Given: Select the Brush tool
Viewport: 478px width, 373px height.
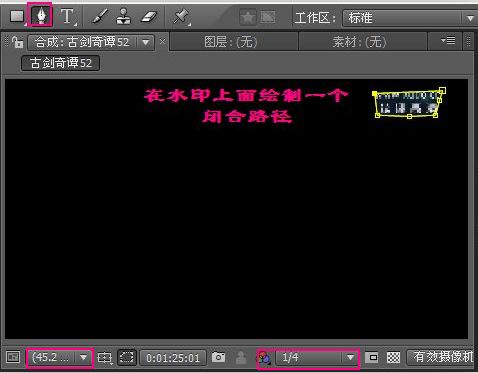Looking at the screenshot, I should click(100, 16).
